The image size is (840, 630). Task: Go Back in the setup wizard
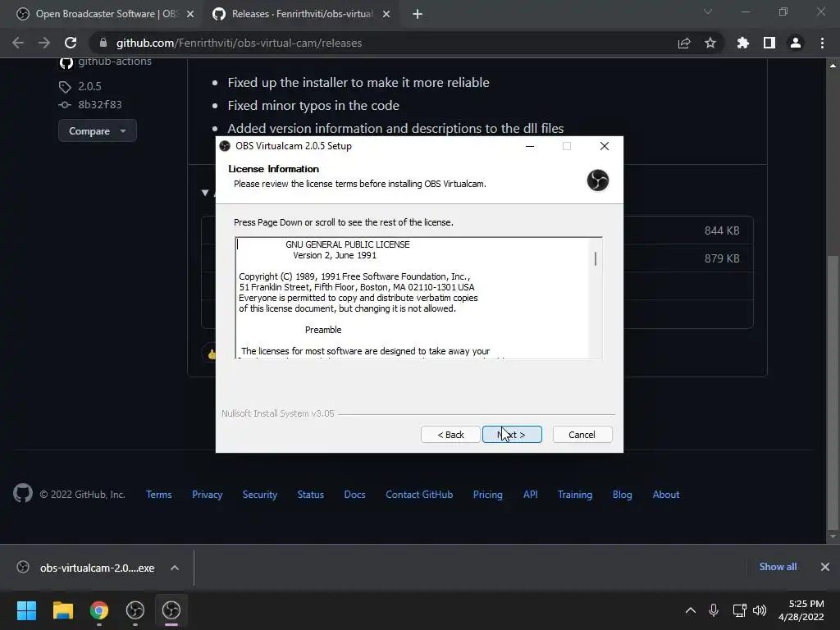pyautogui.click(x=450, y=435)
